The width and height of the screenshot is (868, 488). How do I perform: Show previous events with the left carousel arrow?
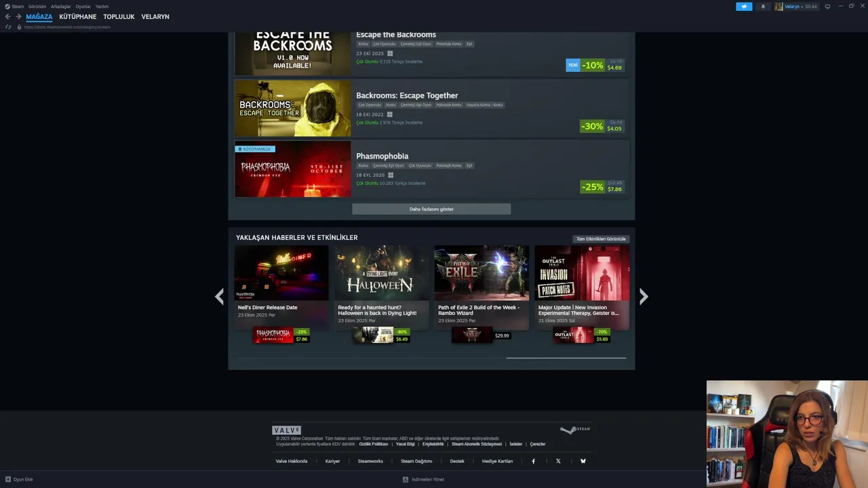(x=219, y=296)
